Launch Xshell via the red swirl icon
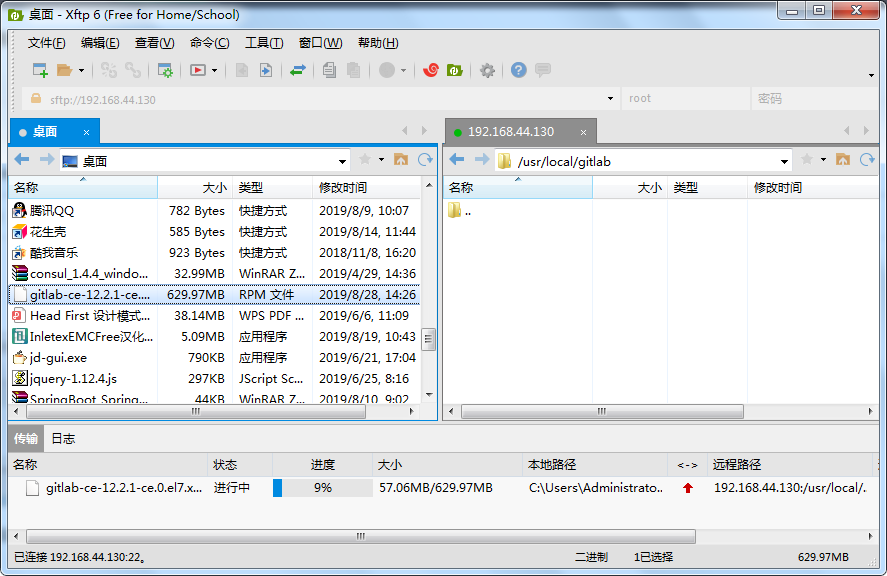Screen dimensions: 887x576 tap(430, 70)
